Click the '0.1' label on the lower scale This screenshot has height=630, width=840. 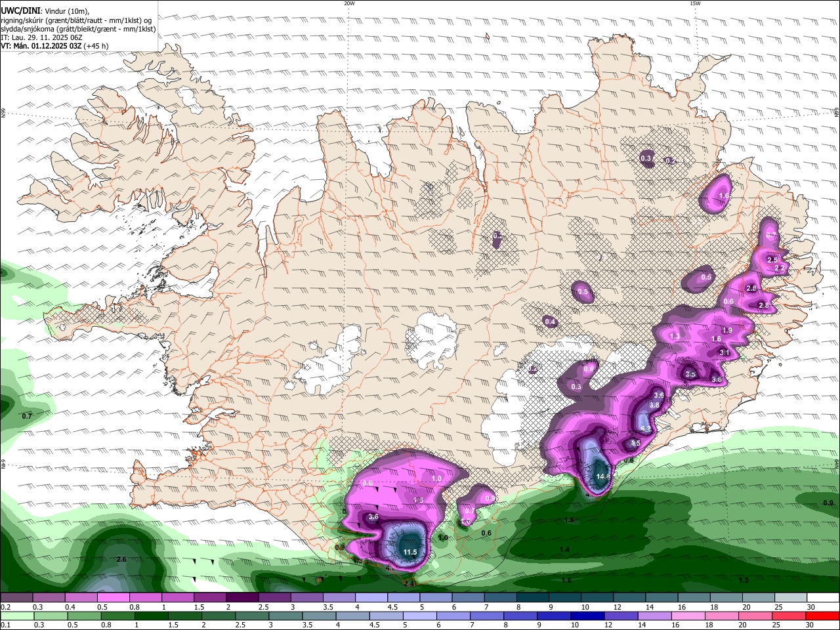click(x=6, y=625)
